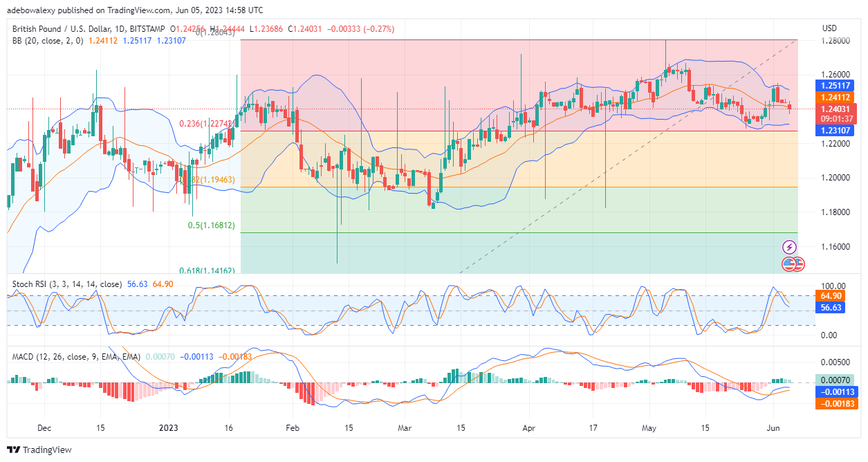This screenshot has width=868, height=462.
Task: Click the 16 date label after 2023
Action: coord(228,428)
